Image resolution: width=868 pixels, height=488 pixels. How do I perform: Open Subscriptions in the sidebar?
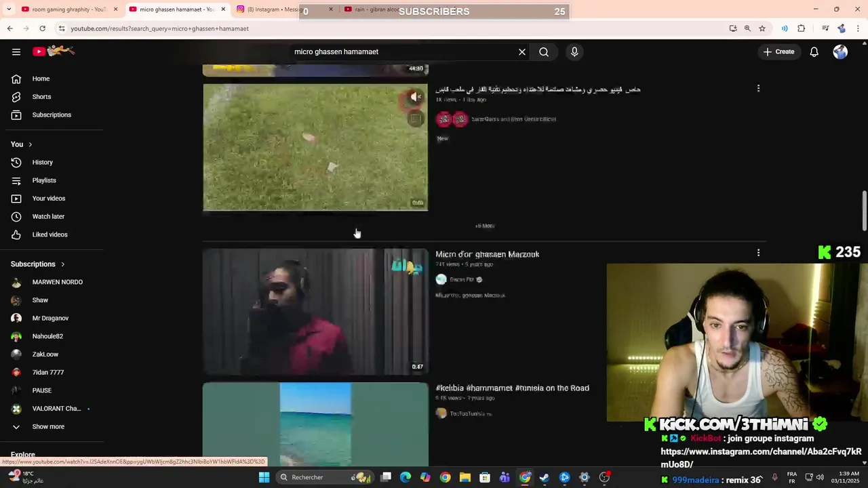tap(53, 115)
